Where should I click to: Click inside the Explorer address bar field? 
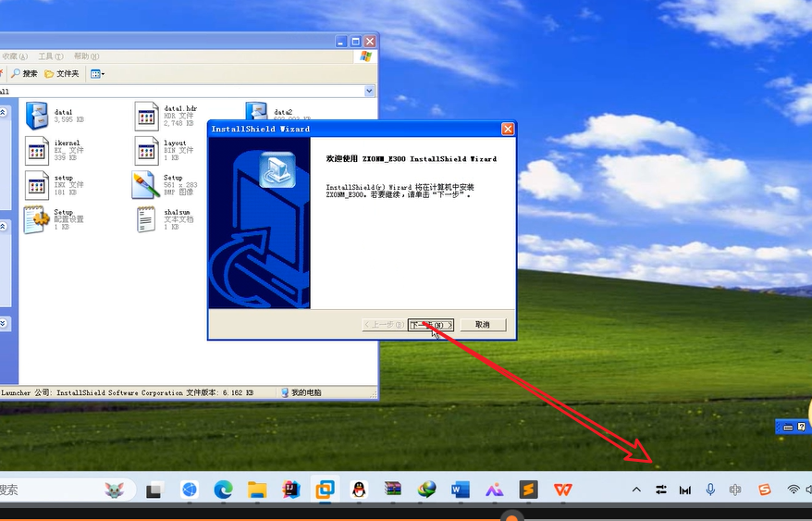(x=181, y=92)
